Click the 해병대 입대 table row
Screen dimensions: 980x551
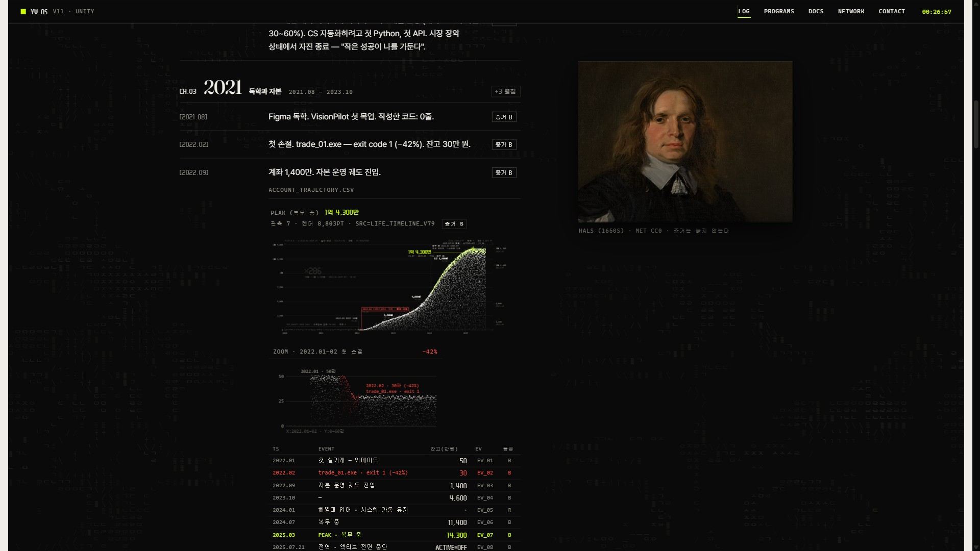coord(395,510)
